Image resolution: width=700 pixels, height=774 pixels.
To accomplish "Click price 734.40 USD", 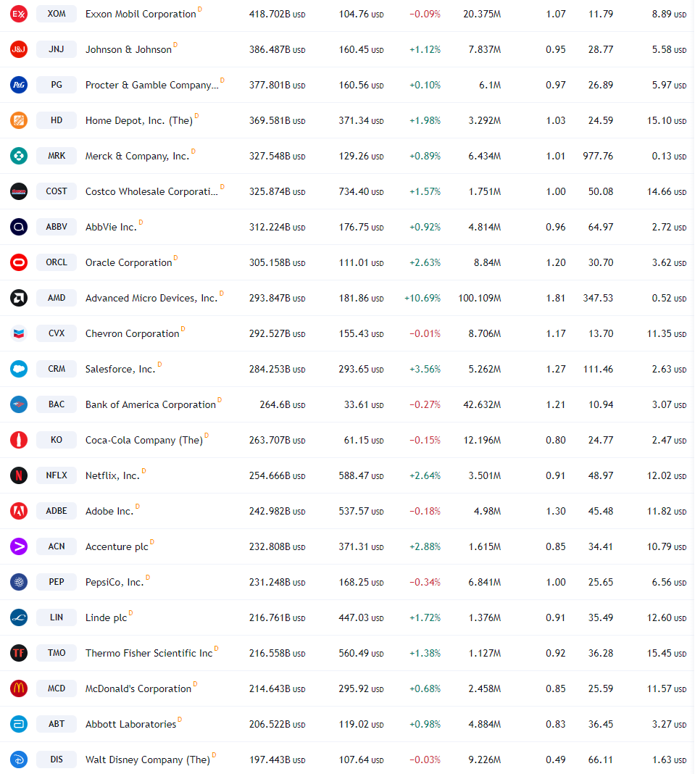I will [361, 192].
